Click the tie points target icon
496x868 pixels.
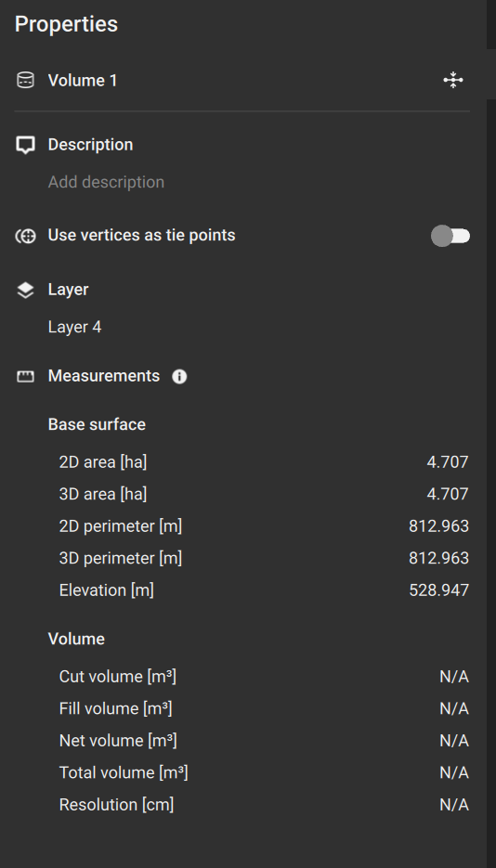point(25,237)
